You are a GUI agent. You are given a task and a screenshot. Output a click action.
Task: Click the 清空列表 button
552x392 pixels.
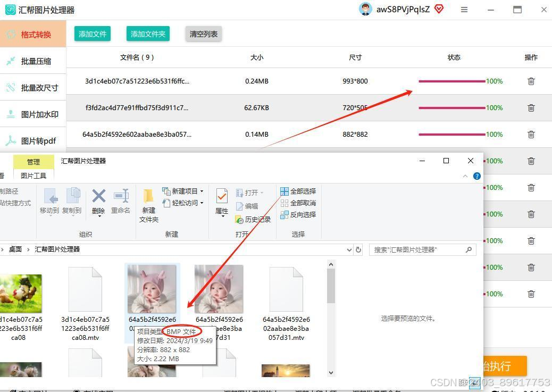pyautogui.click(x=204, y=34)
